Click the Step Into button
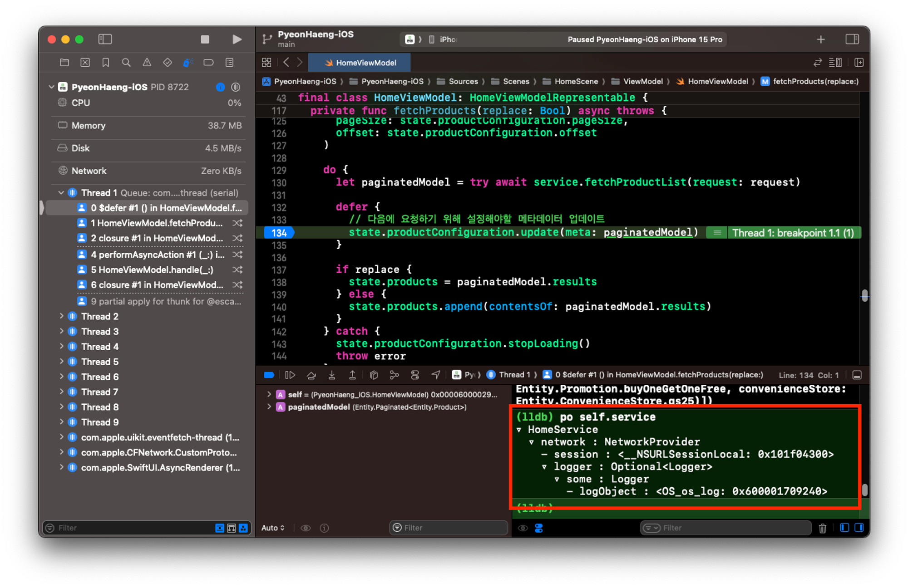This screenshot has height=588, width=908. (x=332, y=375)
